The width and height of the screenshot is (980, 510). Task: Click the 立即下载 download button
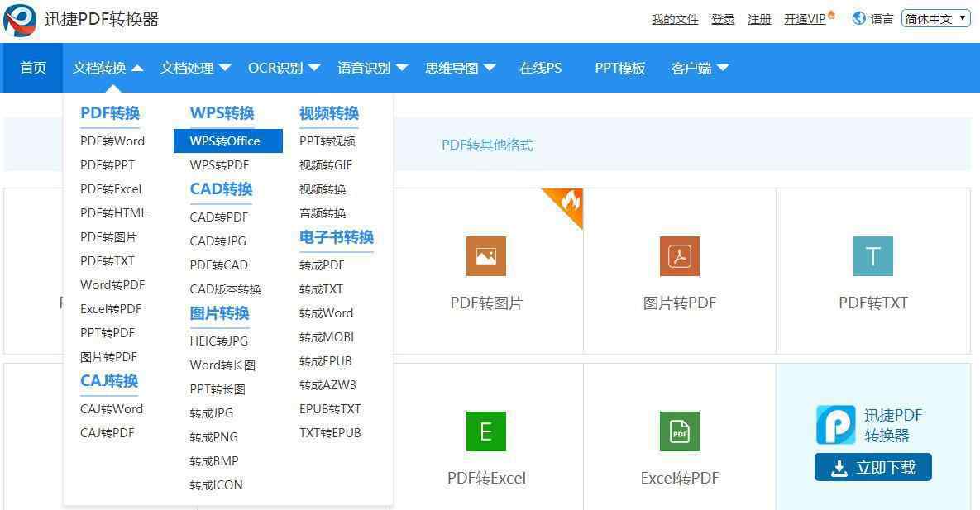click(x=873, y=467)
